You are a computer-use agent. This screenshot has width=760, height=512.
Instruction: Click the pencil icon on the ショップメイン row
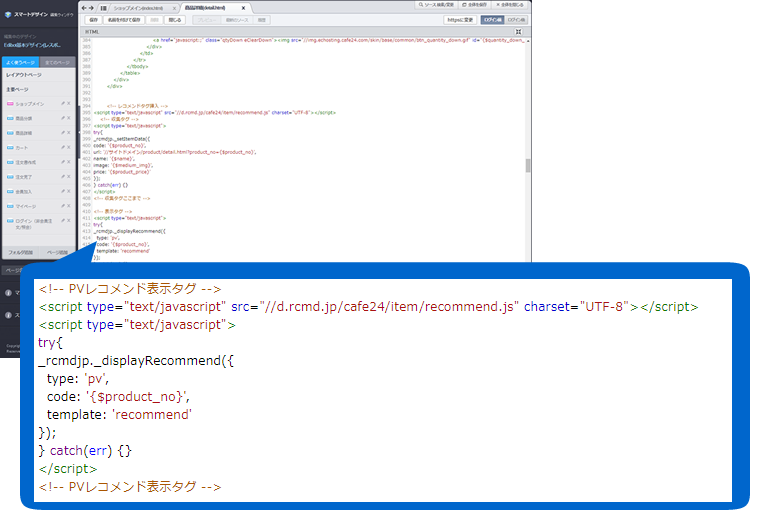click(63, 104)
